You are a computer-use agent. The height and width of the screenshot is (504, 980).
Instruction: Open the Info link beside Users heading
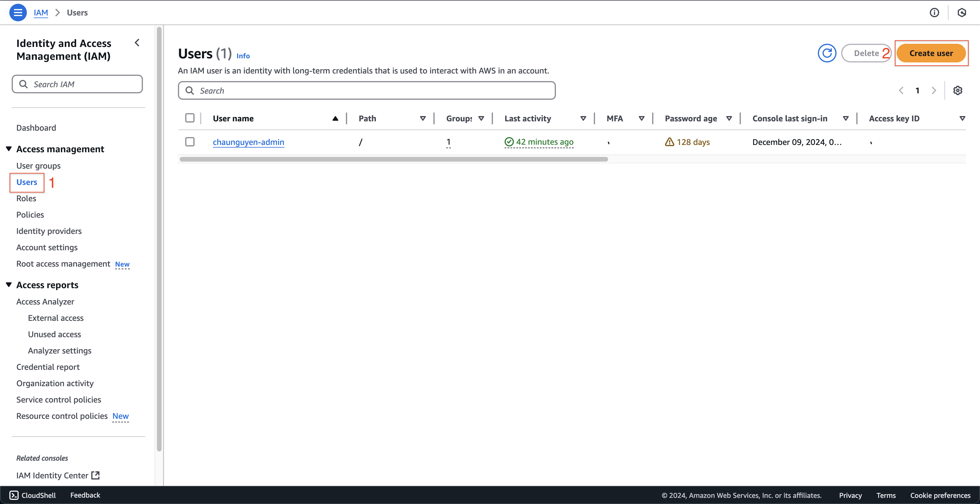pyautogui.click(x=243, y=56)
